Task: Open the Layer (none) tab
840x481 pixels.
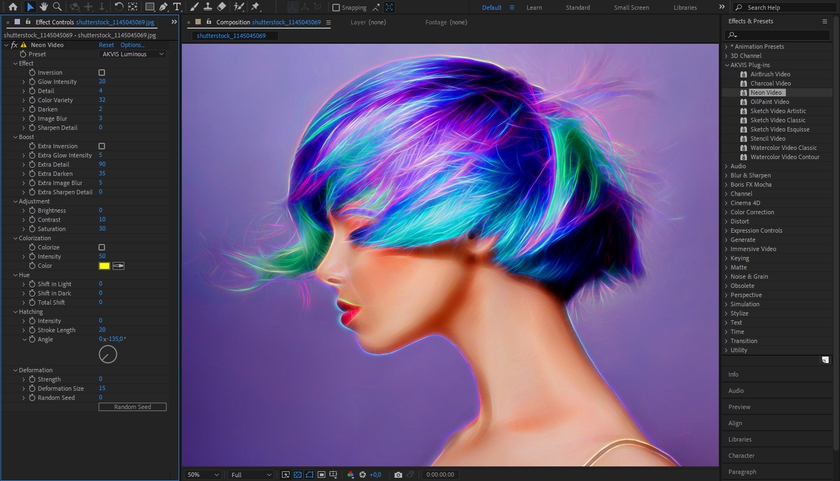Action: pos(368,22)
